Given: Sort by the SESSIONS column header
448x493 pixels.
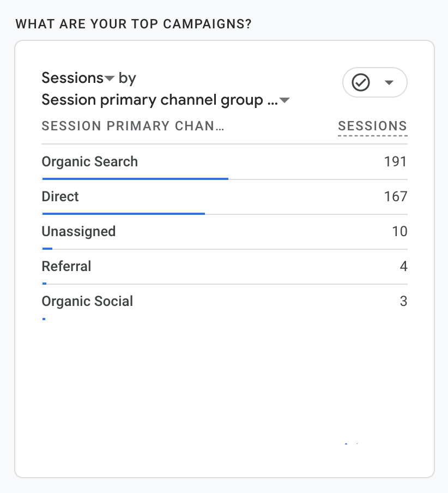Looking at the screenshot, I should (x=372, y=127).
